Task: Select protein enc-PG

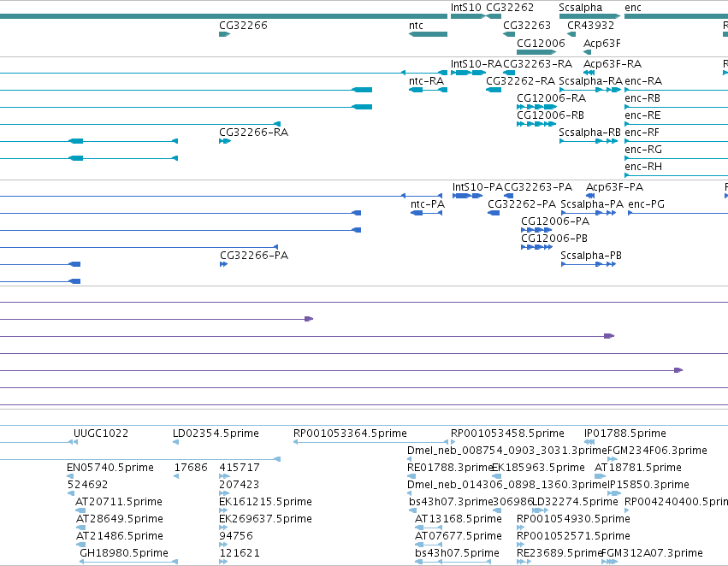Action: coord(646,204)
